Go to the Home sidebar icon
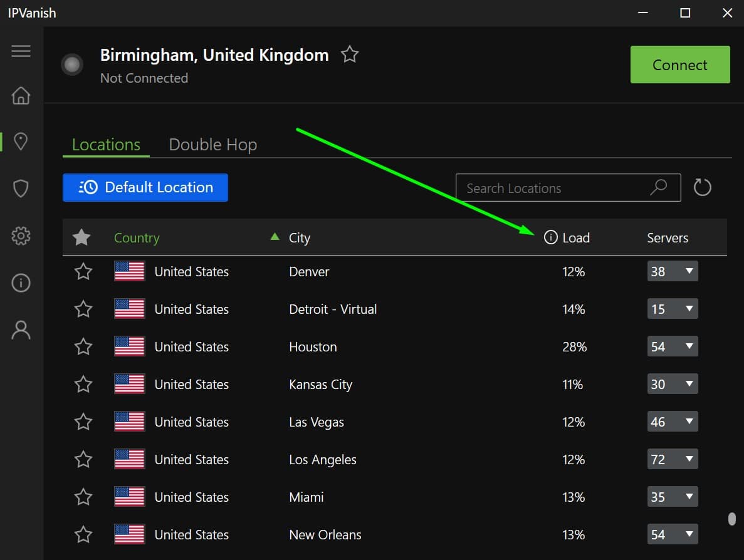This screenshot has width=744, height=560. pos(21,95)
